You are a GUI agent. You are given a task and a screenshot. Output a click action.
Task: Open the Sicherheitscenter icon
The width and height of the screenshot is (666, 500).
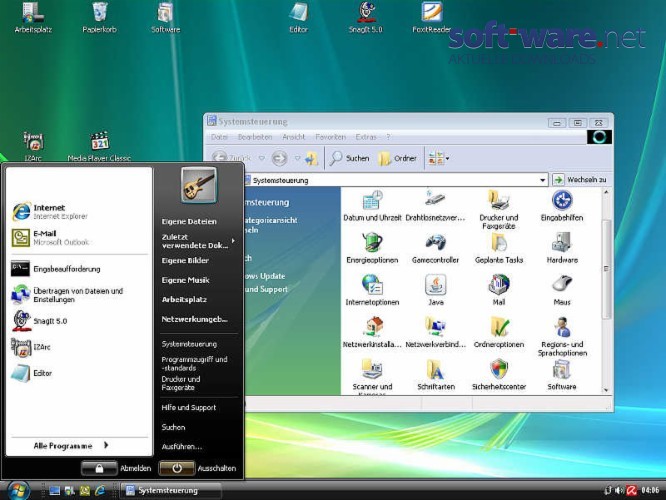tap(499, 375)
